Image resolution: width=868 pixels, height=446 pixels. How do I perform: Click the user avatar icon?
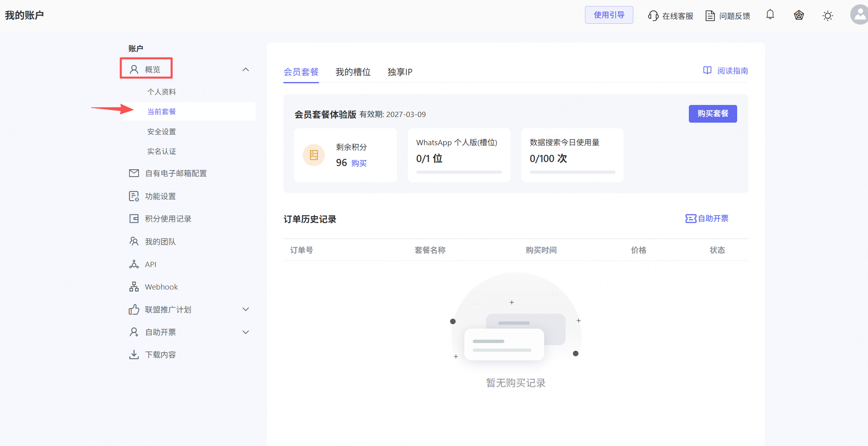pyautogui.click(x=860, y=15)
